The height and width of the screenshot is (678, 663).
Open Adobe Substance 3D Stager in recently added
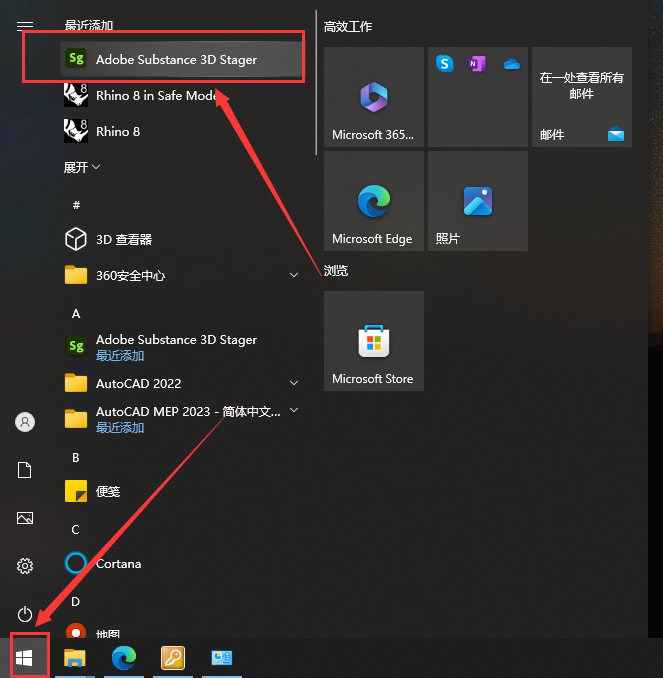[x=181, y=59]
